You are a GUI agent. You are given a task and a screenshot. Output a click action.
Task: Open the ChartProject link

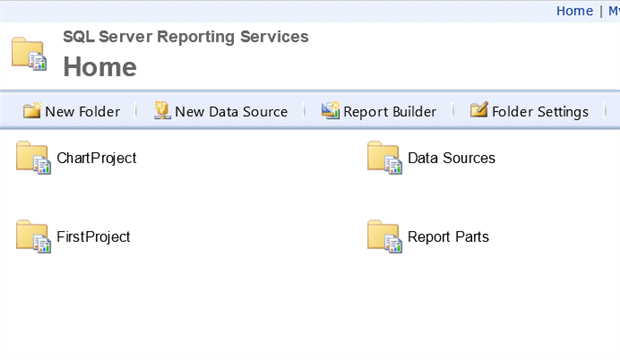[x=96, y=158]
